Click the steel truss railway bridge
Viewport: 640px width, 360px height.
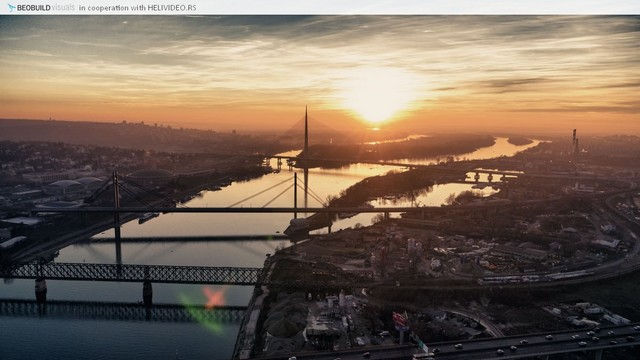(x=135, y=273)
